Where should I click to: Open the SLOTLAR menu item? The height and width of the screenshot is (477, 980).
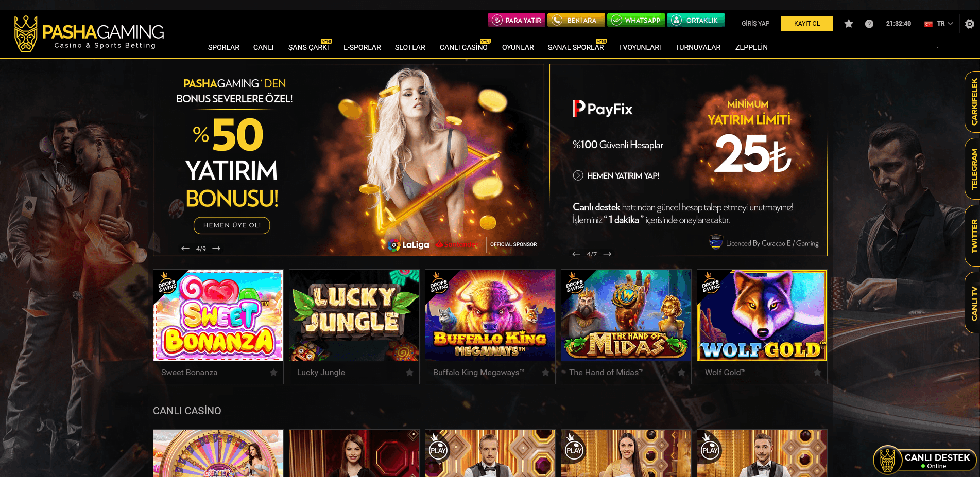click(x=410, y=47)
